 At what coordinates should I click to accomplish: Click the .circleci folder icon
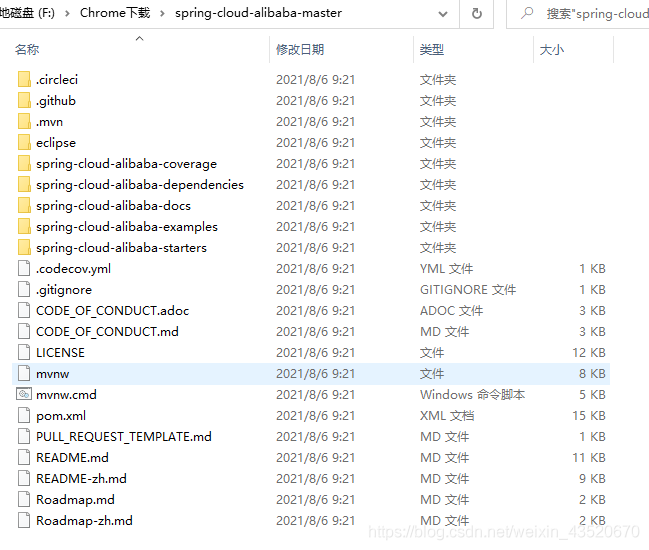tap(24, 79)
